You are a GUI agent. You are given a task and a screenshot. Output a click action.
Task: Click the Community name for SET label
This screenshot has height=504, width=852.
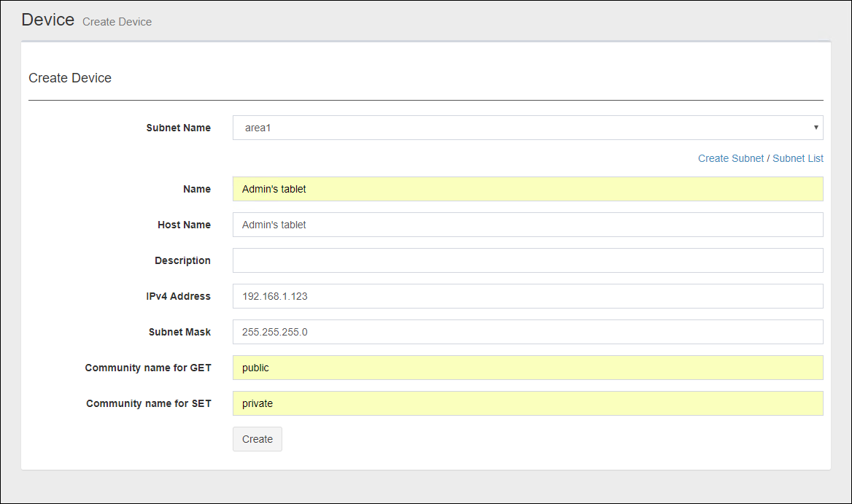click(x=149, y=403)
